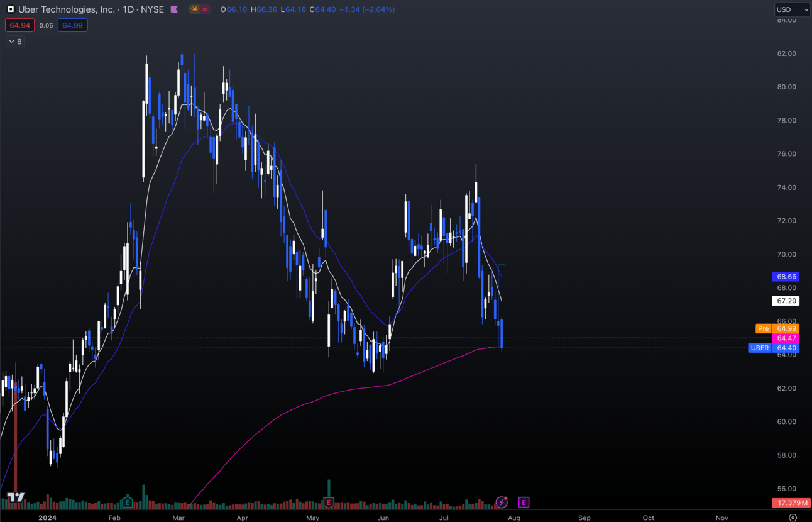Click the blue 64.99 buy price button
Image resolution: width=812 pixels, height=522 pixels.
coord(72,25)
